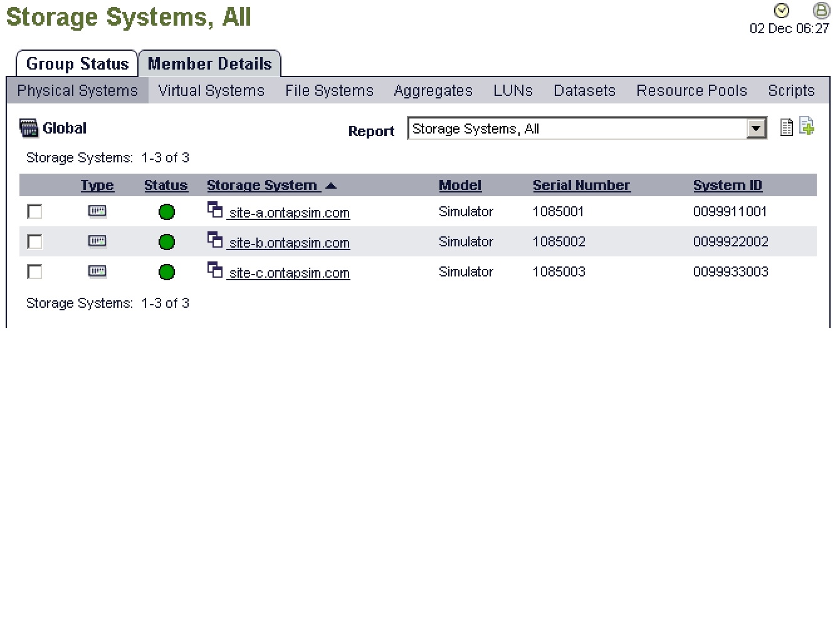
Task: Go to the Aggregates subtab
Action: 433,91
